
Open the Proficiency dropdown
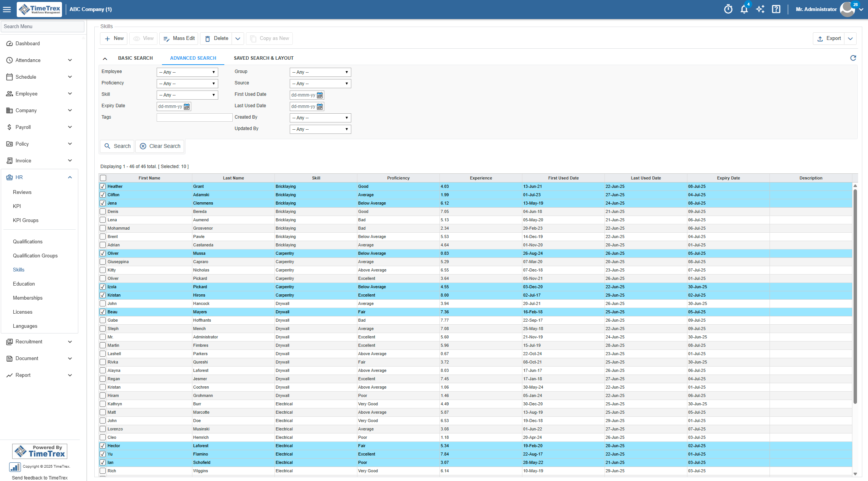coord(187,83)
